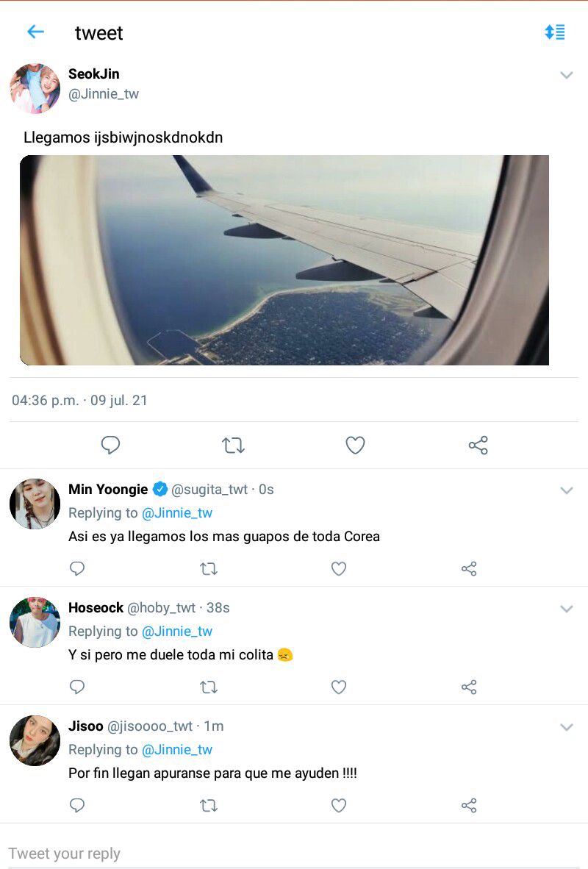Share SeokJin's main tweet

478,445
